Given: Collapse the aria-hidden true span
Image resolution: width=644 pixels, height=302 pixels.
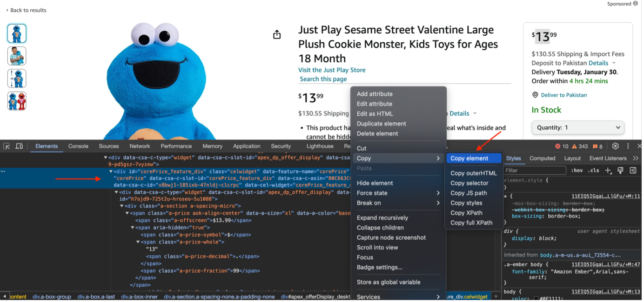Looking at the screenshot, I should (x=133, y=228).
